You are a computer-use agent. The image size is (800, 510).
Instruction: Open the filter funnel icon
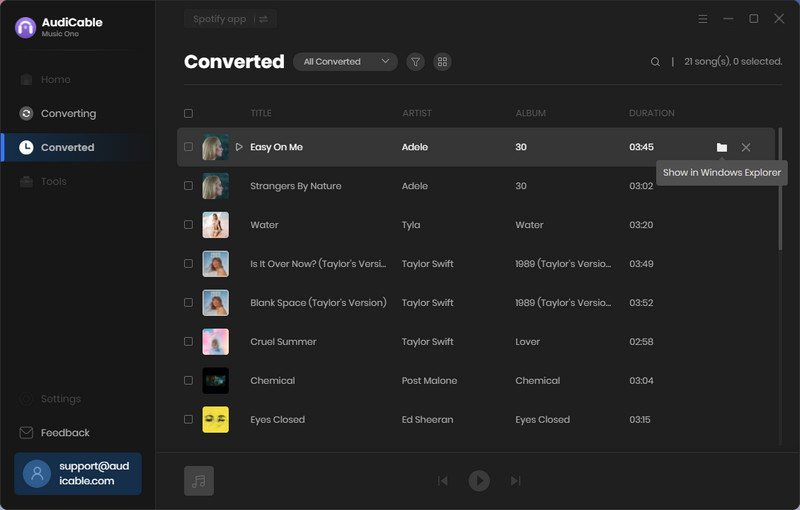415,62
